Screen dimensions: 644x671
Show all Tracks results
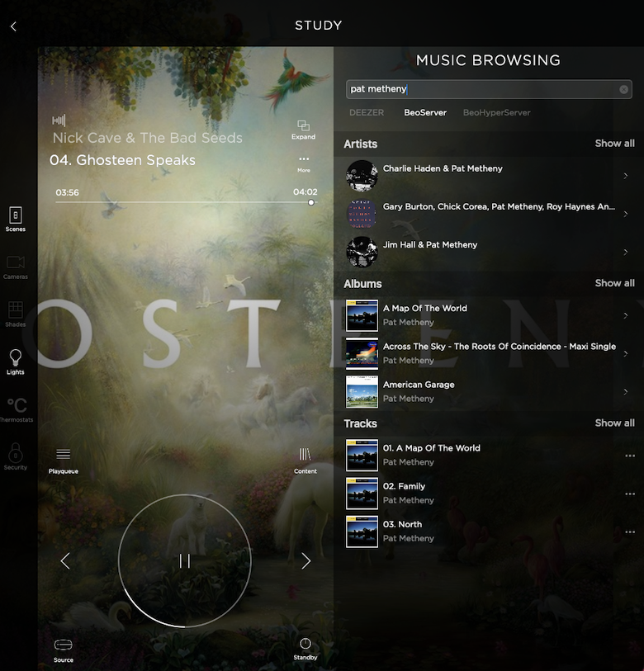pyautogui.click(x=614, y=423)
